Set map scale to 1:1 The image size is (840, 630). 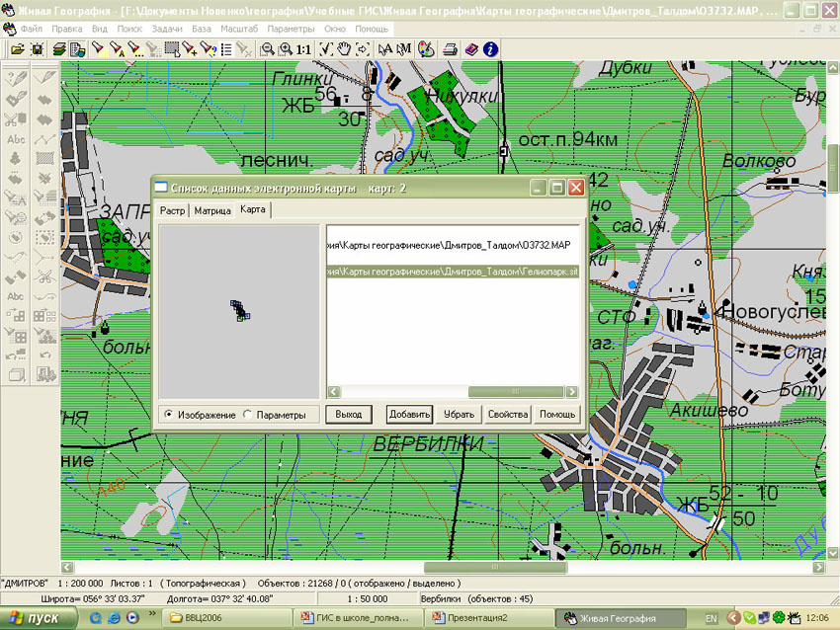pyautogui.click(x=303, y=48)
